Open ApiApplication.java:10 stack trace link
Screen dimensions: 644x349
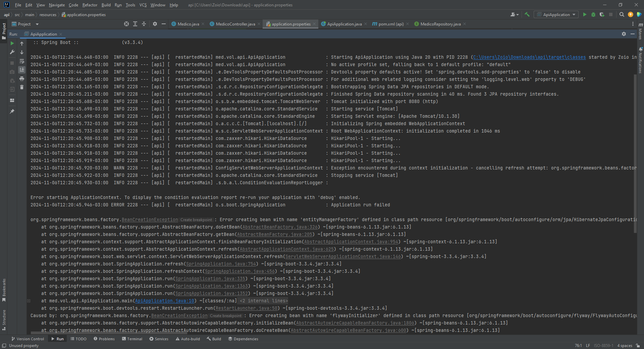(165, 301)
